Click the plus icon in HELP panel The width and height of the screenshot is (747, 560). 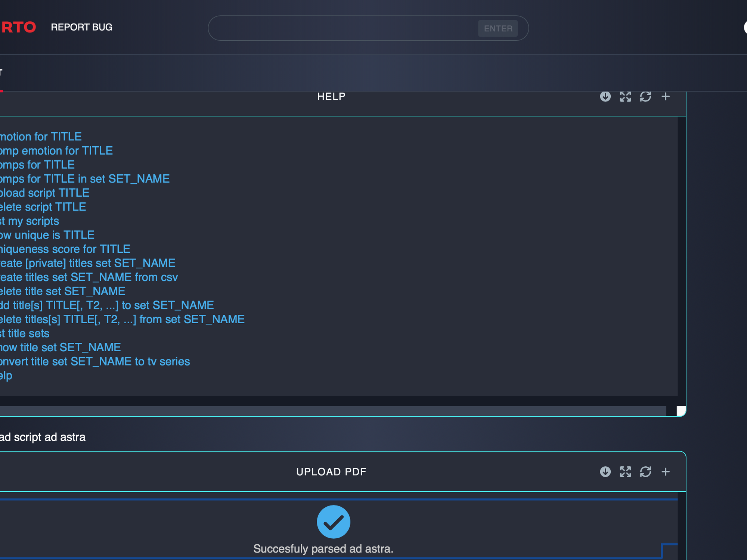point(666,97)
